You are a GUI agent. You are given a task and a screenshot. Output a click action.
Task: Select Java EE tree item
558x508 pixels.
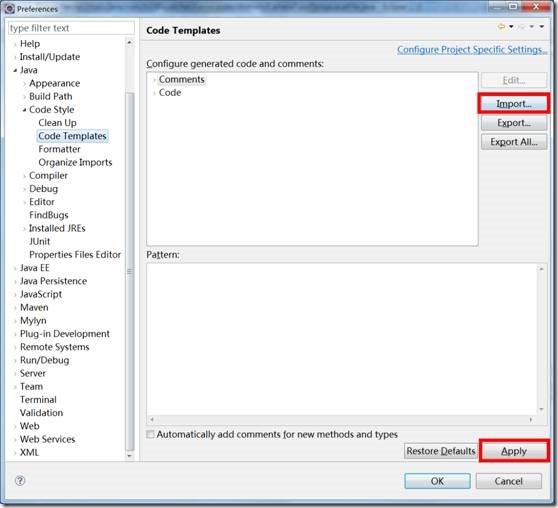tap(35, 268)
